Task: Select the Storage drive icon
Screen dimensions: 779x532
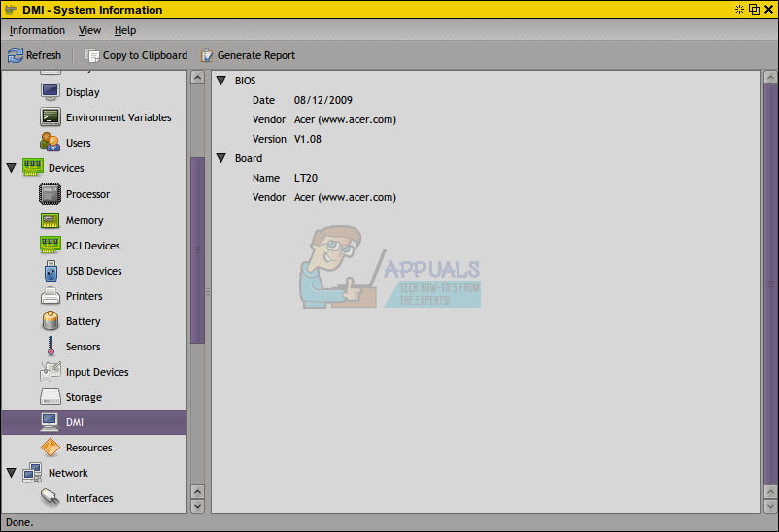Action: 51,397
